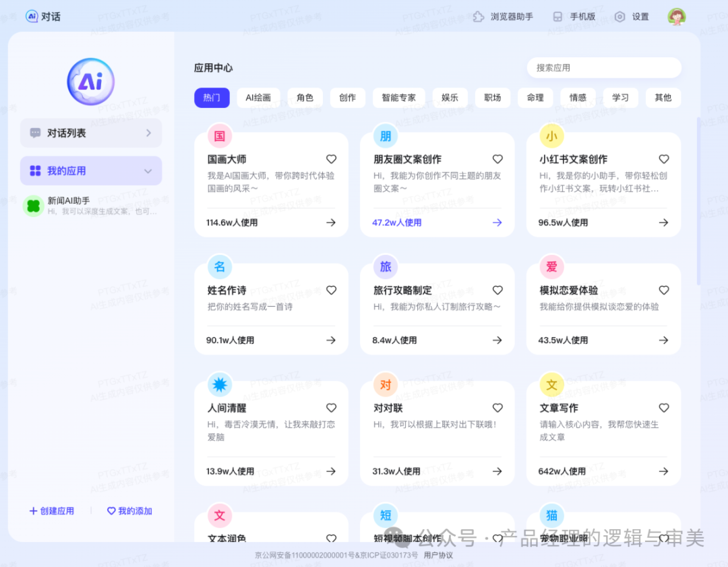Switch to the AI绘画 category tab
Viewport: 728px width, 567px height.
coord(258,97)
